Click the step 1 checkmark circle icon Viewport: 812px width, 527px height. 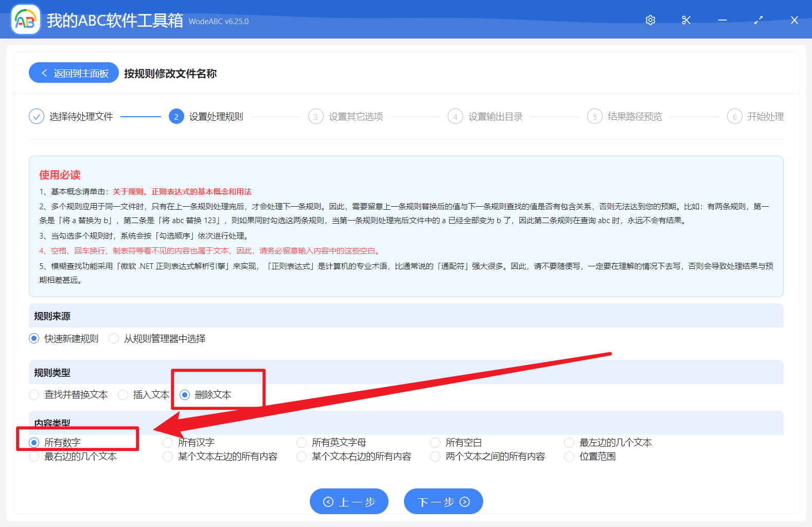pos(37,117)
